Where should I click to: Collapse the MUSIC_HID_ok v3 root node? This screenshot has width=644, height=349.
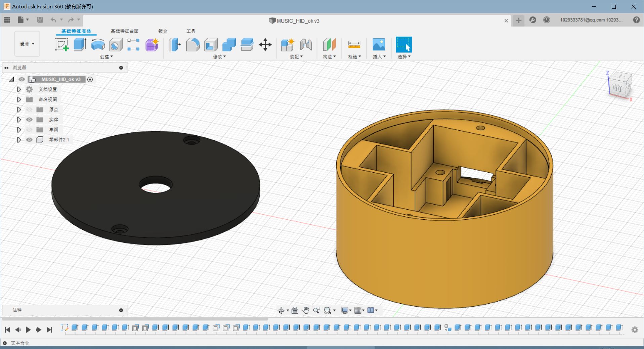pyautogui.click(x=11, y=79)
